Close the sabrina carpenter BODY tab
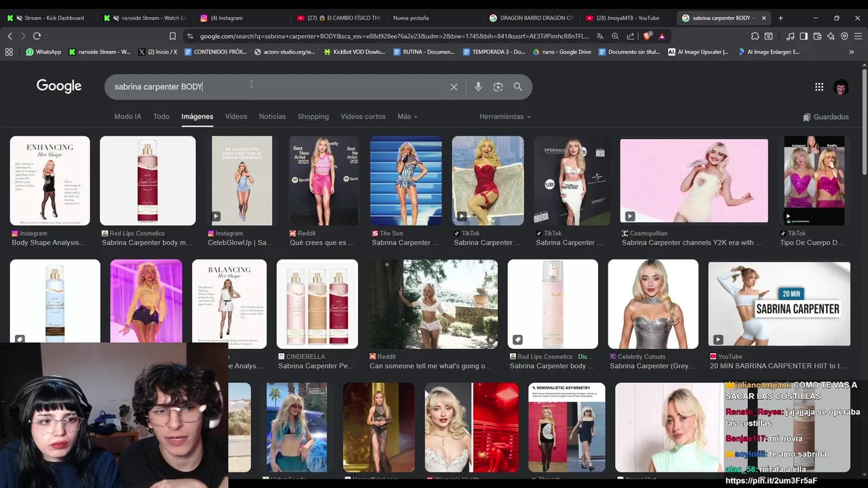Viewport: 868px width, 488px height. tap(764, 18)
